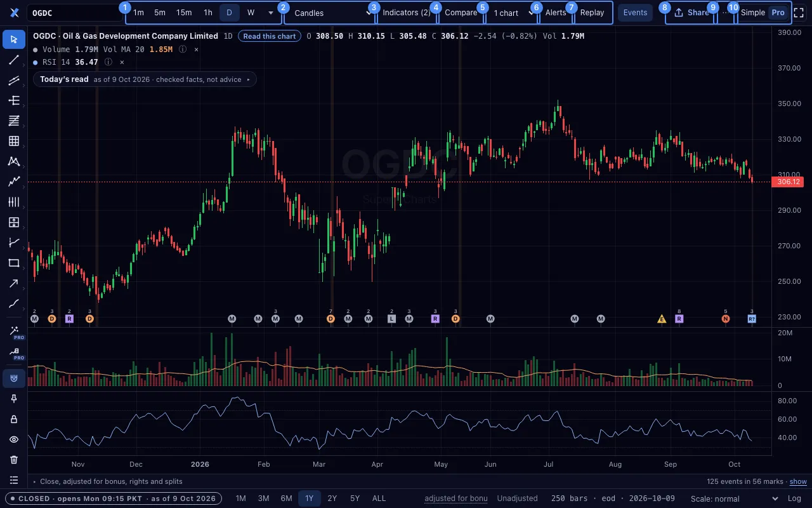Image resolution: width=812 pixels, height=508 pixels.
Task: Click the trash remove drawings icon
Action: [x=14, y=460]
